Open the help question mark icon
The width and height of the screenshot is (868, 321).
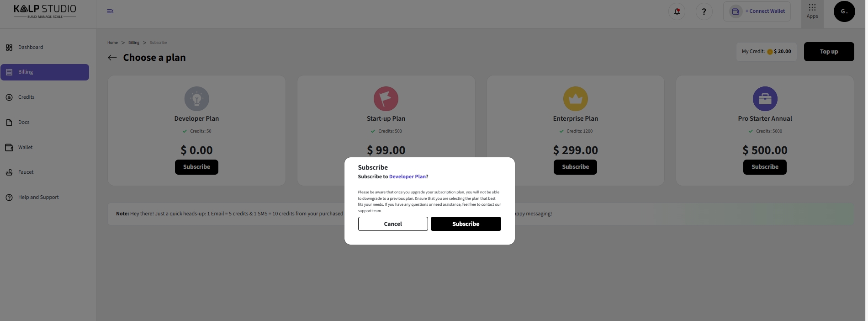704,11
